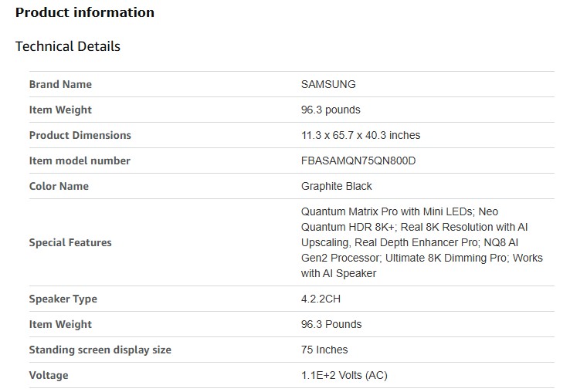Click the Quantum Matrix Pro features text
The width and height of the screenshot is (570, 392).
coord(422,242)
